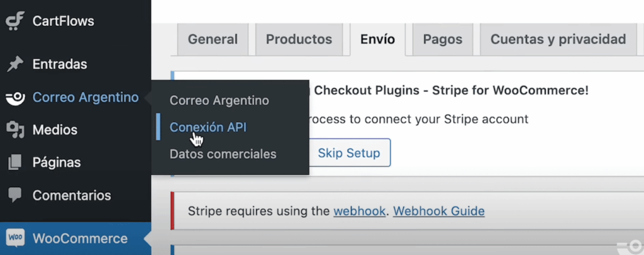
Task: Open the Cuentas y privacidad tab
Action: [558, 40]
